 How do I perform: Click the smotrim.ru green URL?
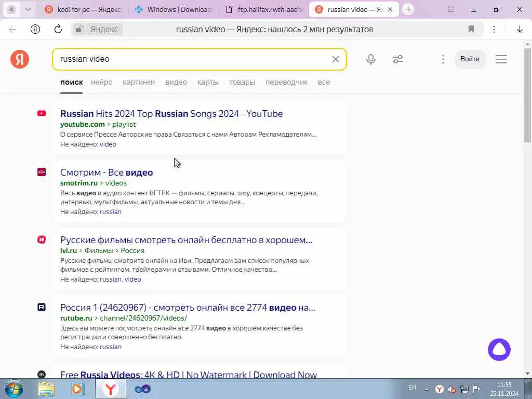click(x=79, y=183)
